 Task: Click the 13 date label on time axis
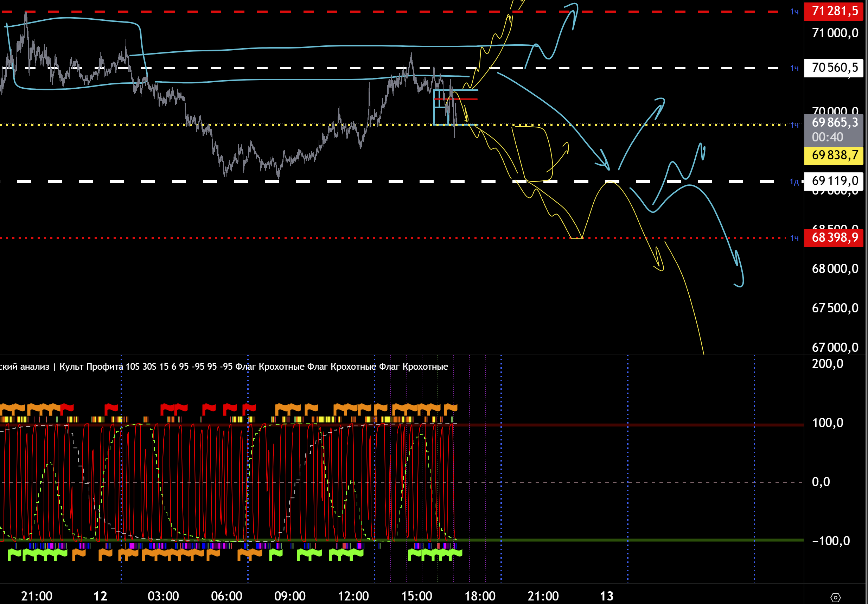pyautogui.click(x=606, y=596)
